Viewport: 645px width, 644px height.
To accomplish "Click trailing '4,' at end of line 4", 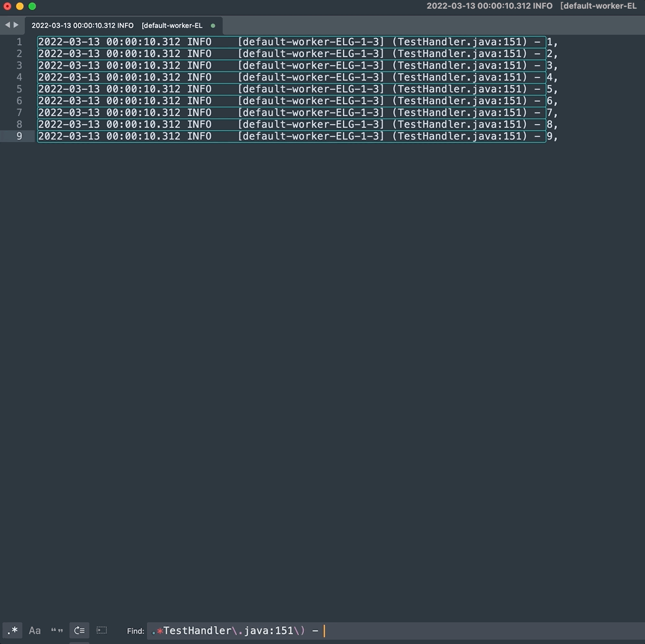I will (552, 78).
